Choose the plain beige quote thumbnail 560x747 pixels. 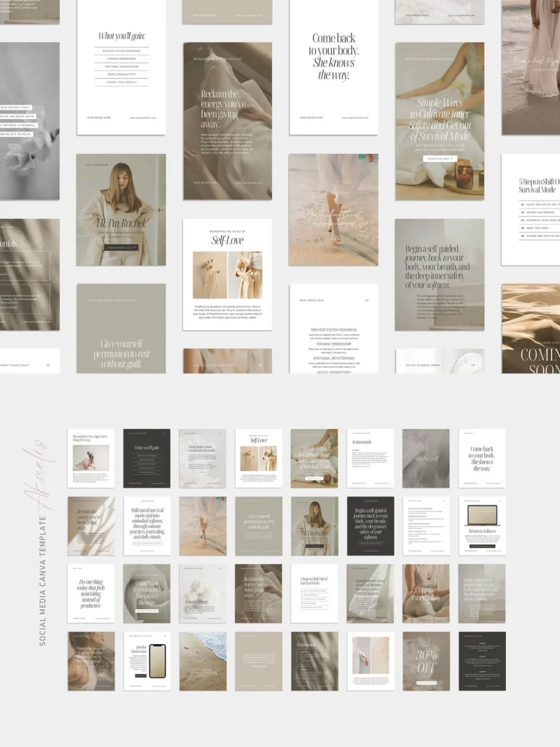pos(259,661)
